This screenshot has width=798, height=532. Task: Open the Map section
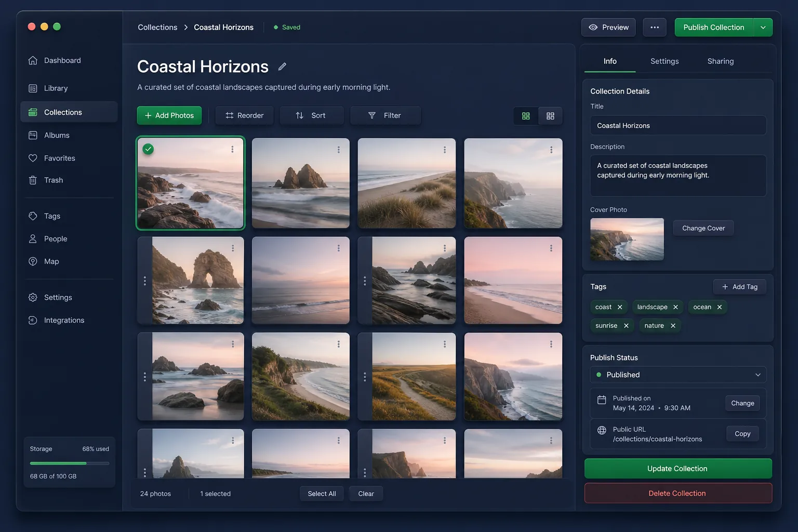tap(69, 261)
